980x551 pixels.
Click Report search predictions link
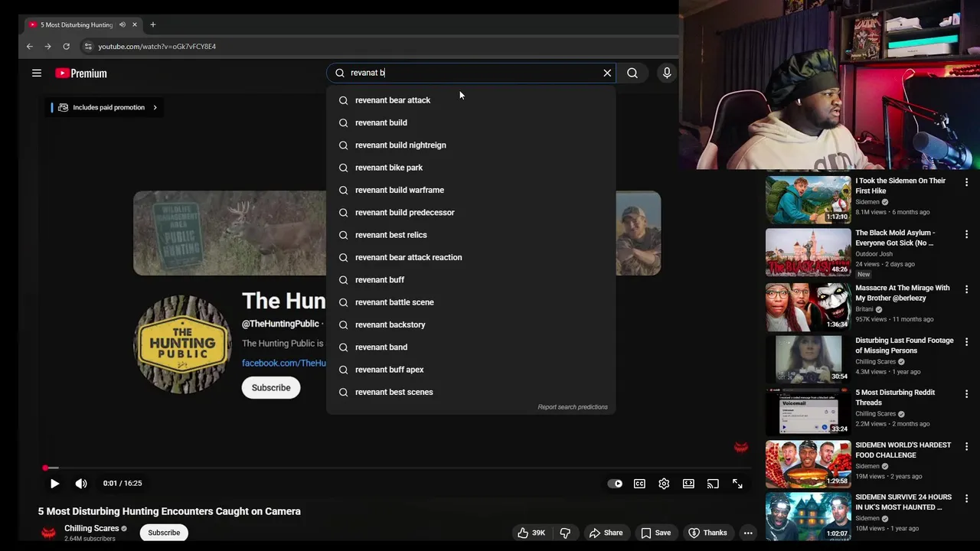(x=573, y=407)
